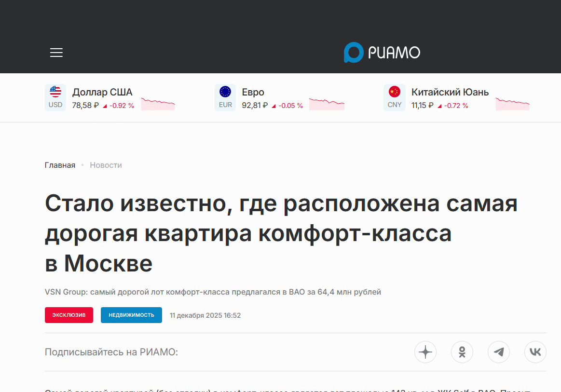Viewport: 561px width, 392px height.
Task: Open the VK subscription icon
Action: (535, 352)
